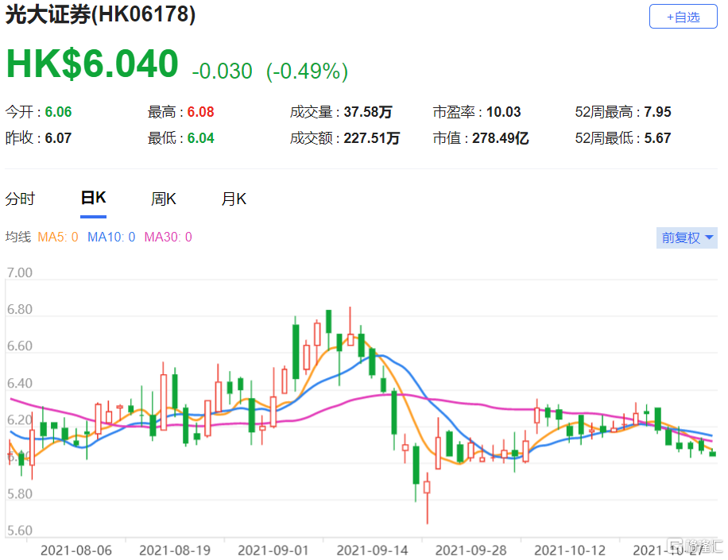Click the percentage change (-0.49%)
This screenshot has width=728, height=560.
[307, 71]
